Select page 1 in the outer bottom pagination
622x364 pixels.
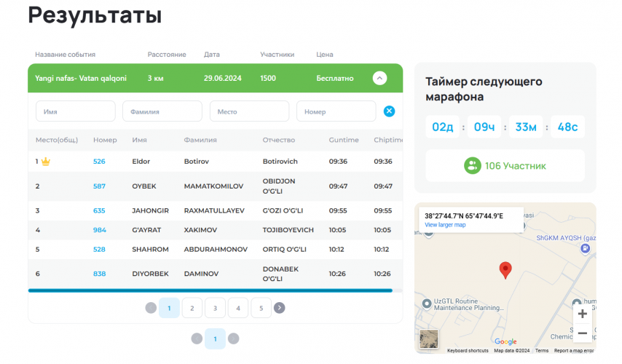pyautogui.click(x=215, y=339)
